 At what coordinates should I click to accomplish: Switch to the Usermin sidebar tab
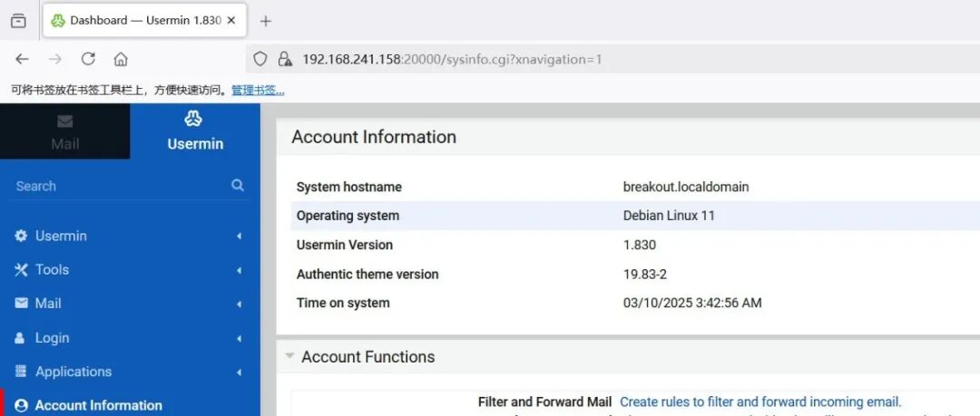195,131
